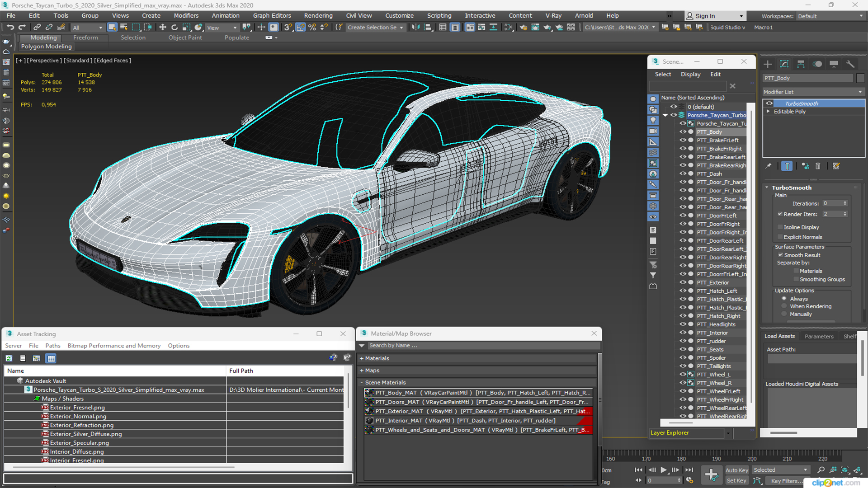Open Configure Modifier Sets icon
The width and height of the screenshot is (868, 488).
836,166
